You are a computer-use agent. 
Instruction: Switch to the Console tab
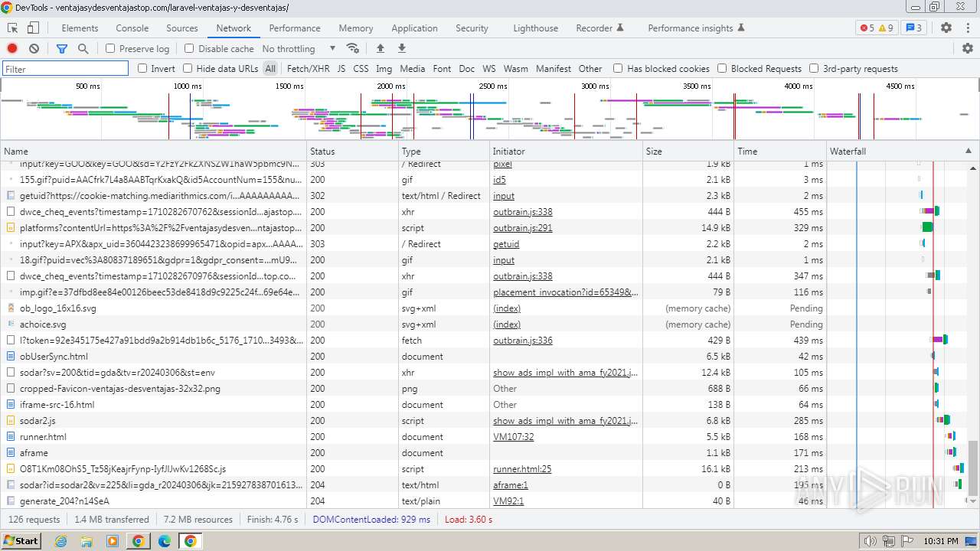point(132,28)
